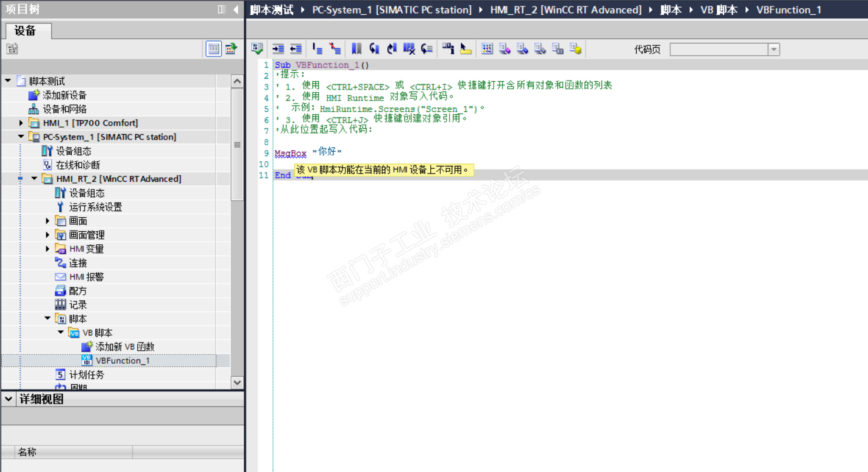Click VBFunction_1 in the breadcrumb path
Screen dimensions: 868x472
[x=789, y=9]
